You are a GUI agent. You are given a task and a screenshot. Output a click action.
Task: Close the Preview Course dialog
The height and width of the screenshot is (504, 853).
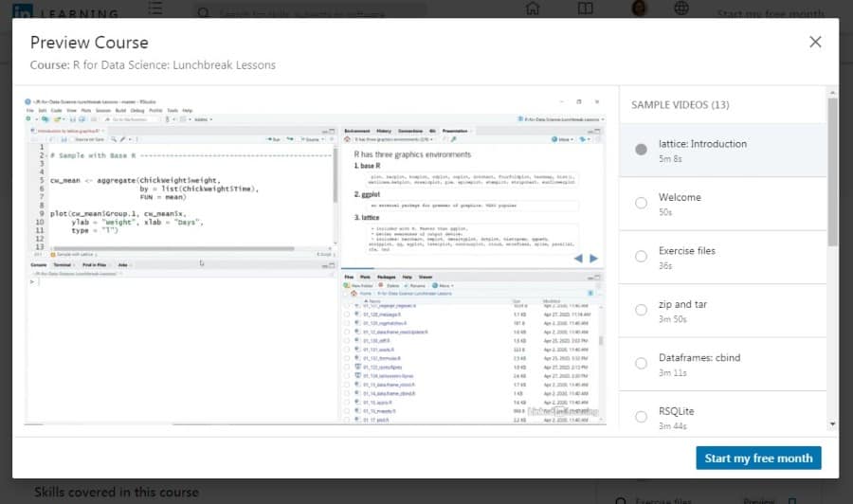(x=815, y=42)
